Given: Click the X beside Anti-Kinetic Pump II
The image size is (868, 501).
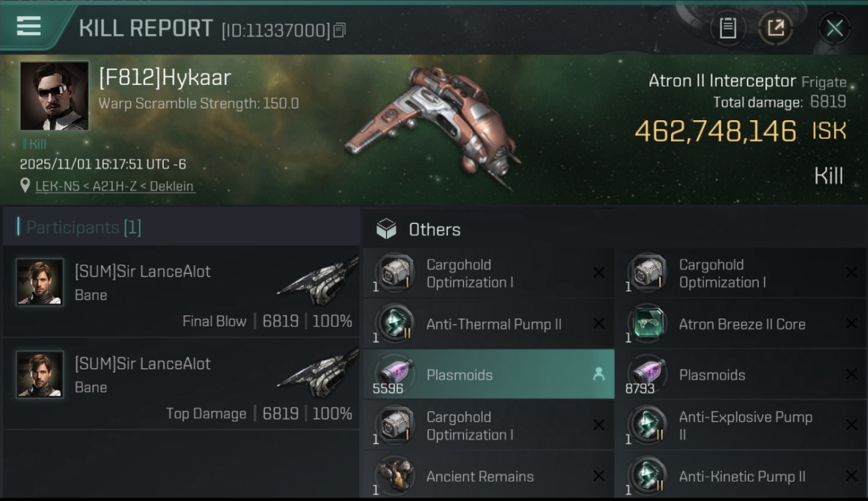Looking at the screenshot, I should coord(851,476).
